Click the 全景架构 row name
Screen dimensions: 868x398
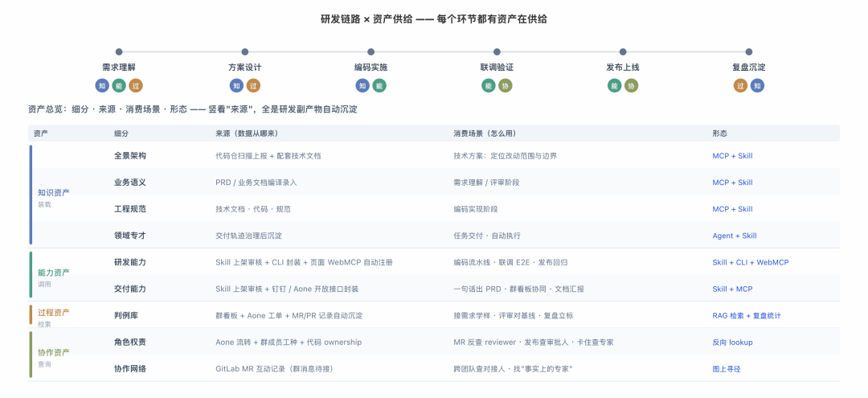[130, 156]
